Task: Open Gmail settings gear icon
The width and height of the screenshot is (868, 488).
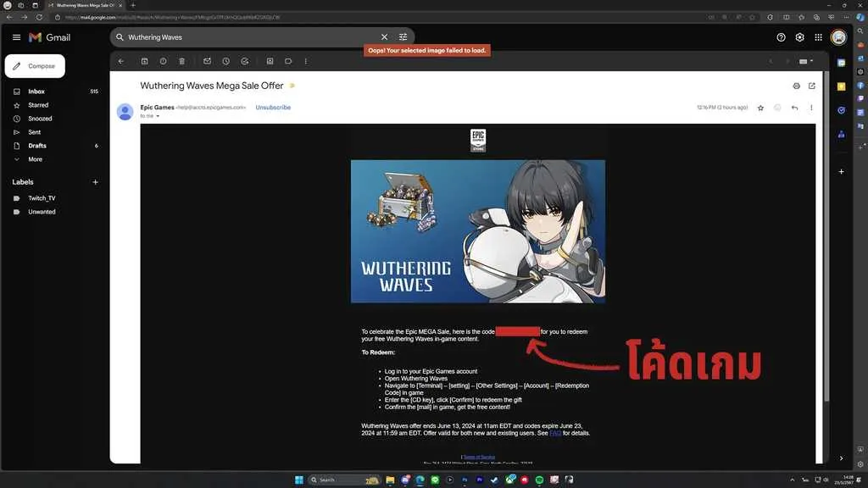Action: [x=799, y=37]
